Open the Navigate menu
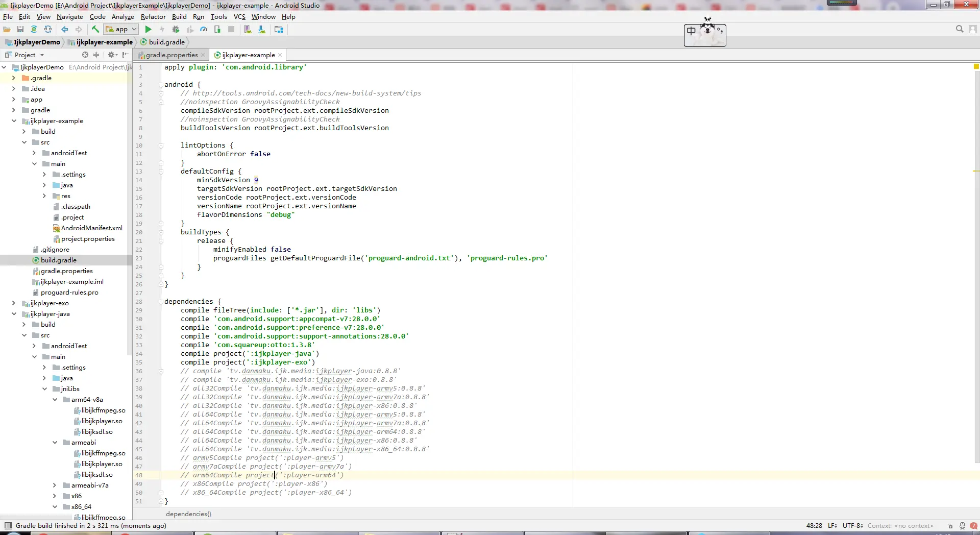Image resolution: width=980 pixels, height=535 pixels. [x=70, y=17]
